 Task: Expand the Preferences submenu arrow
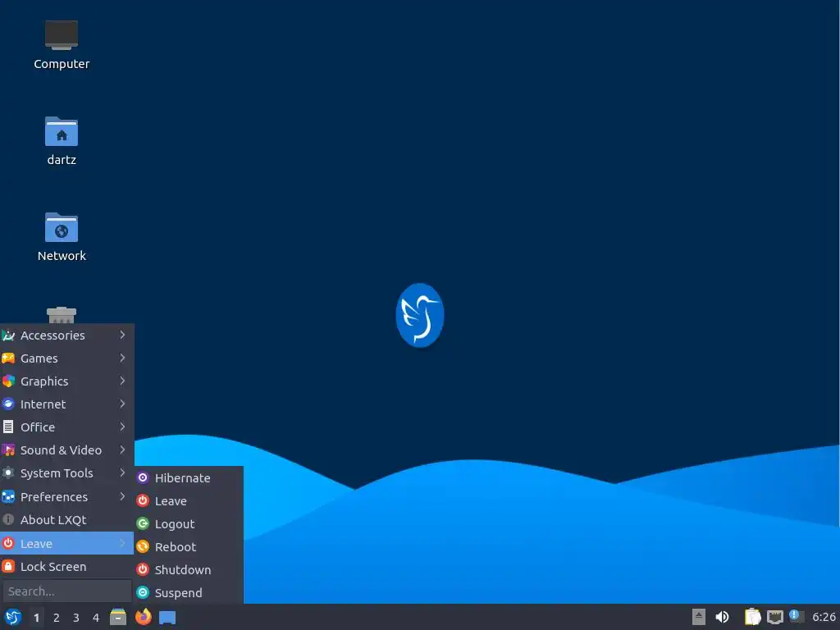[x=122, y=496]
